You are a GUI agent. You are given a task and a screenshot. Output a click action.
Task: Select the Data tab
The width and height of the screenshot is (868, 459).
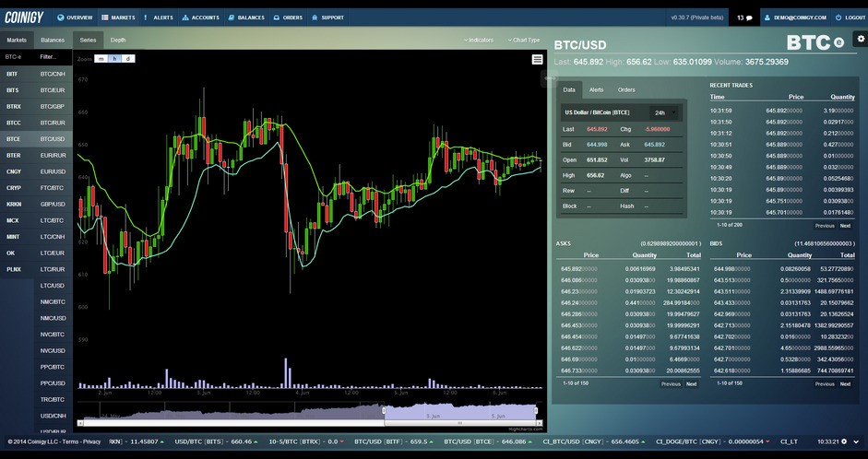[569, 89]
